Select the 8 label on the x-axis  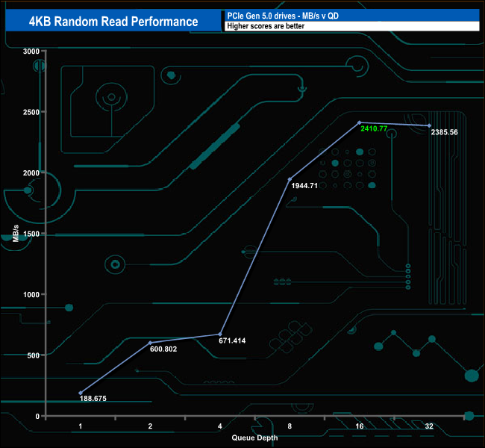click(x=290, y=426)
